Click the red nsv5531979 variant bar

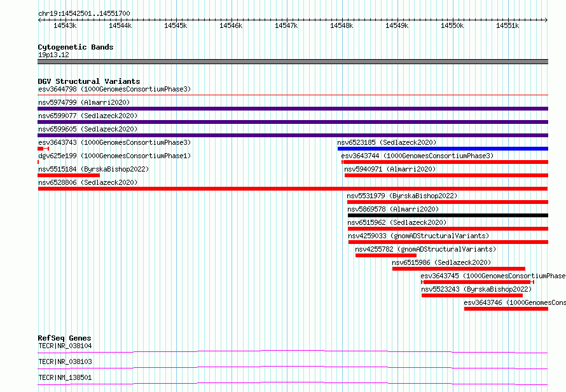448,202
